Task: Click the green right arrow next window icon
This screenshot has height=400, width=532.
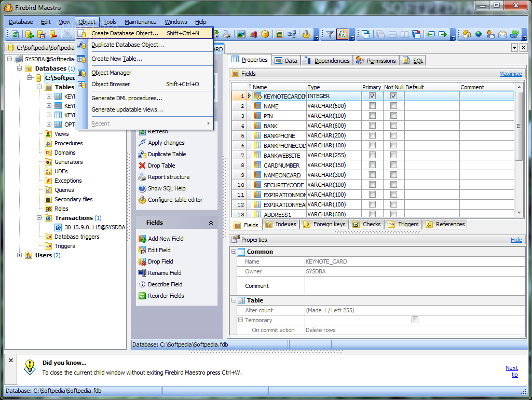Action: coord(443,34)
